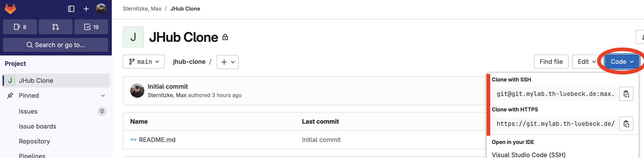This screenshot has height=158, width=644.
Task: Open the Initial commit link
Action: pos(168,86)
